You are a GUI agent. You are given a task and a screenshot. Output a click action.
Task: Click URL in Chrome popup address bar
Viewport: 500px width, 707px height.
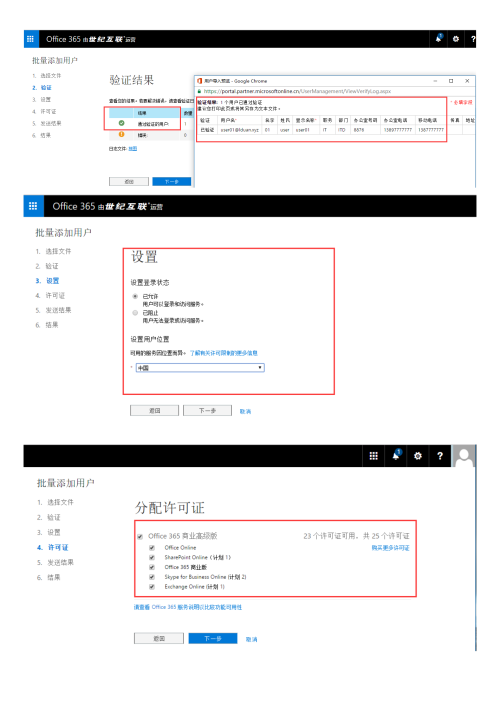(298, 91)
